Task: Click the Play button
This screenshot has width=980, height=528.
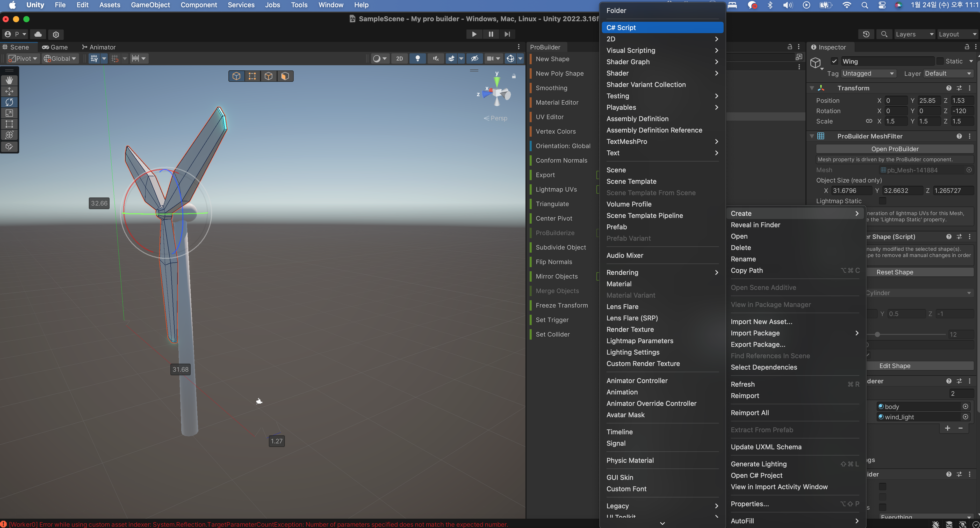Action: click(x=474, y=34)
